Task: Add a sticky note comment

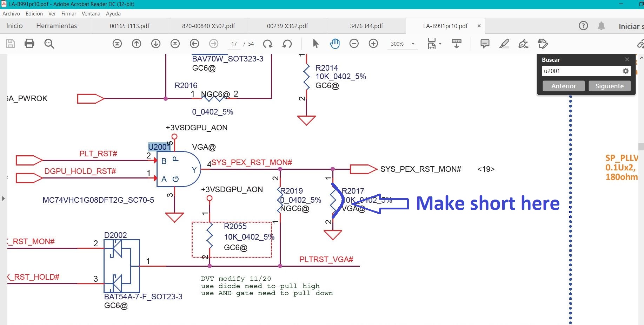Action: coord(485,44)
